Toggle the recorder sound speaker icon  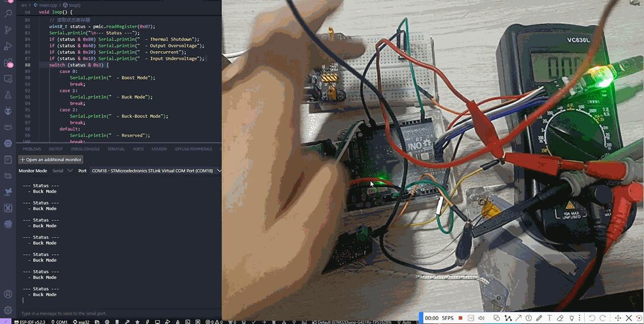[482, 318]
